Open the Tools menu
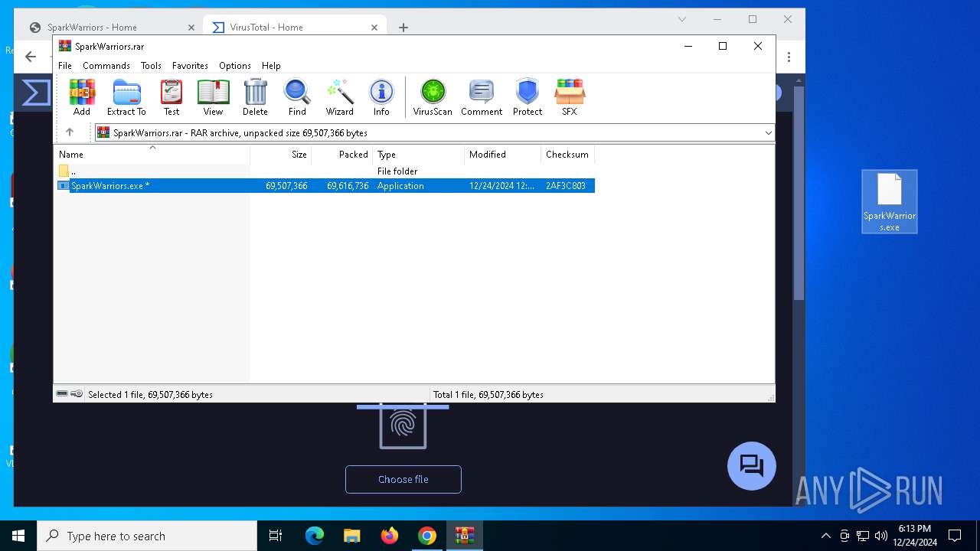 (x=151, y=66)
